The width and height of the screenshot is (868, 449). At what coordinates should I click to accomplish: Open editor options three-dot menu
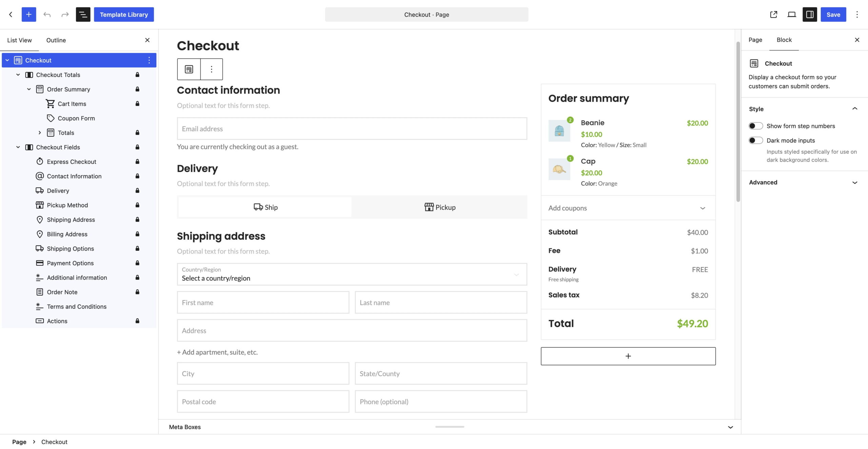(x=857, y=15)
